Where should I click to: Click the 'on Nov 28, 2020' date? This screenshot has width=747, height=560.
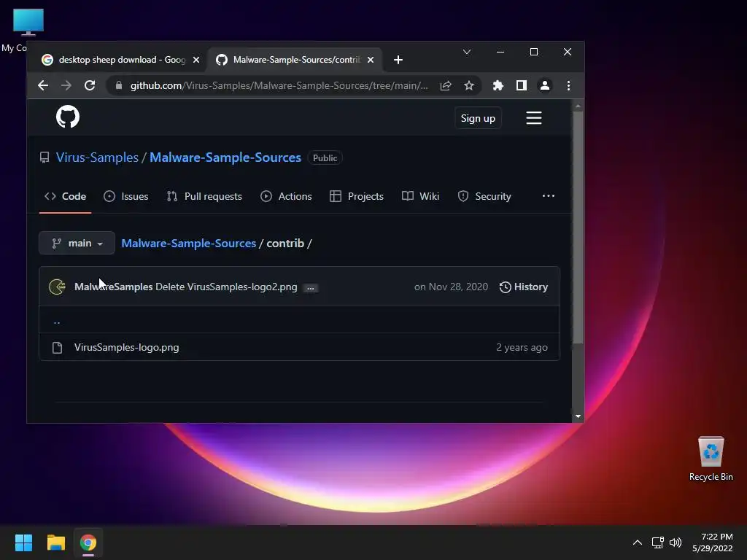click(x=451, y=287)
